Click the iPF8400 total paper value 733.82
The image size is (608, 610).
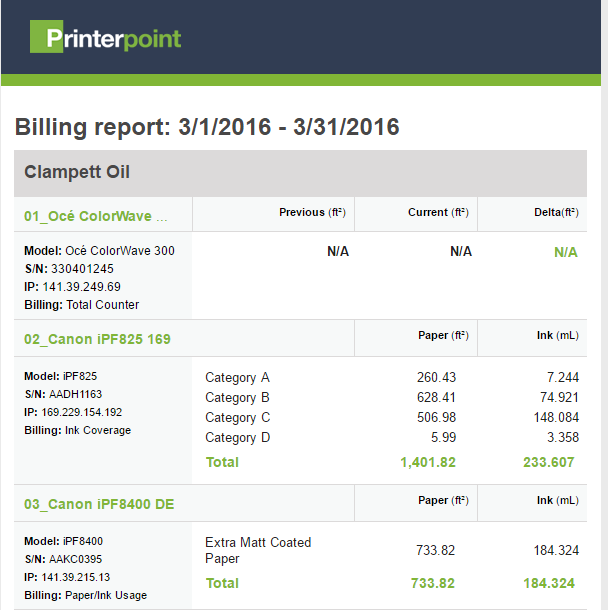click(433, 583)
